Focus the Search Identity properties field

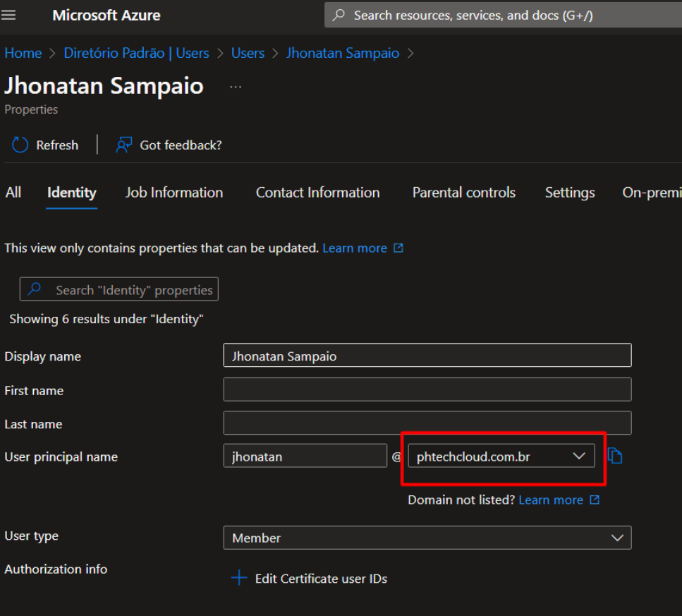click(118, 289)
